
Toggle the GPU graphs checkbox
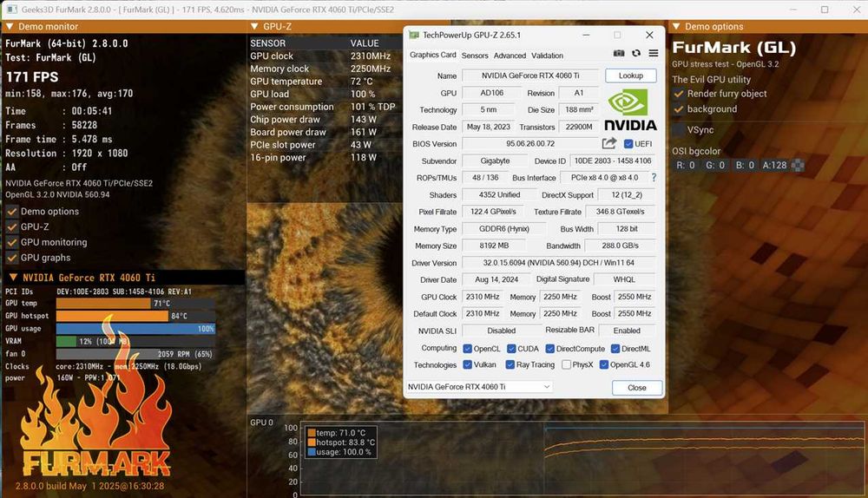(x=11, y=258)
